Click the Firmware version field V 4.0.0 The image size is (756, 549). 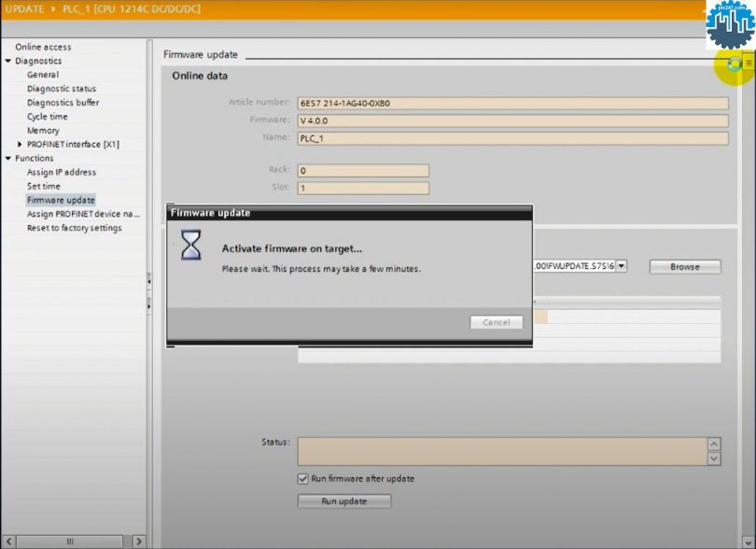pos(512,120)
